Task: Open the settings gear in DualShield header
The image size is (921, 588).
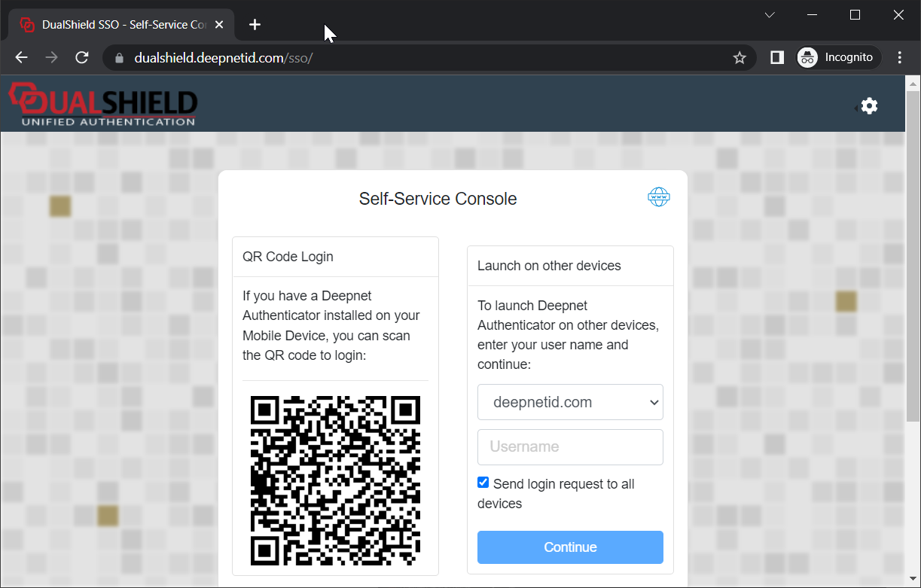Action: 869,106
